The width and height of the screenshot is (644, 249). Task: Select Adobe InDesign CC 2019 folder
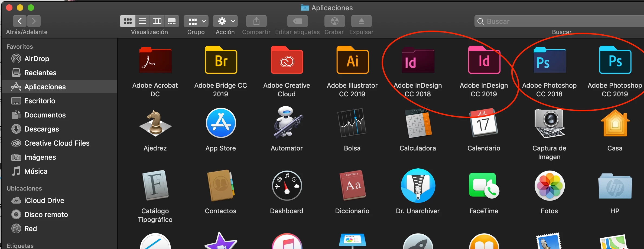click(x=484, y=60)
